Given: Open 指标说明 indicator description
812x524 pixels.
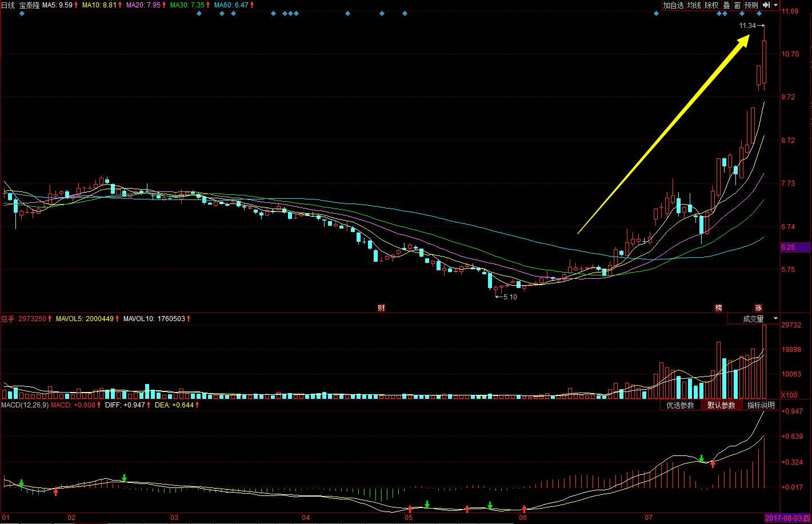Looking at the screenshot, I should pyautogui.click(x=761, y=405).
